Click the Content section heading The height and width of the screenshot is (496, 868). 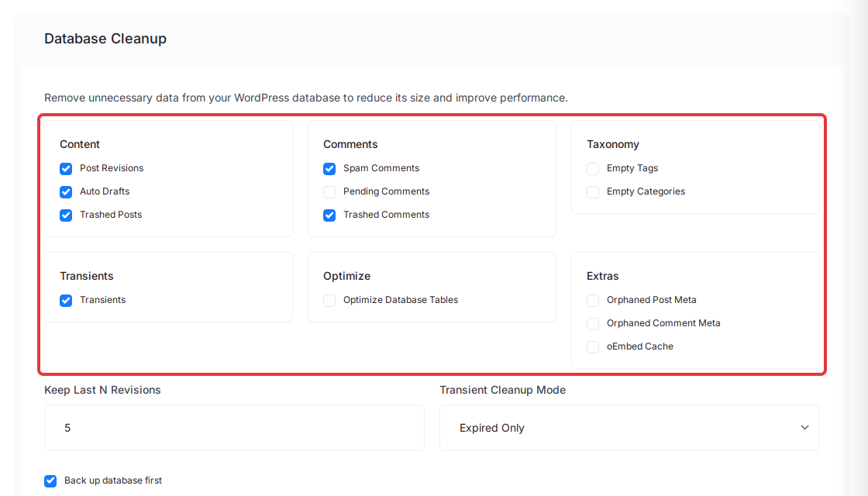pos(80,144)
